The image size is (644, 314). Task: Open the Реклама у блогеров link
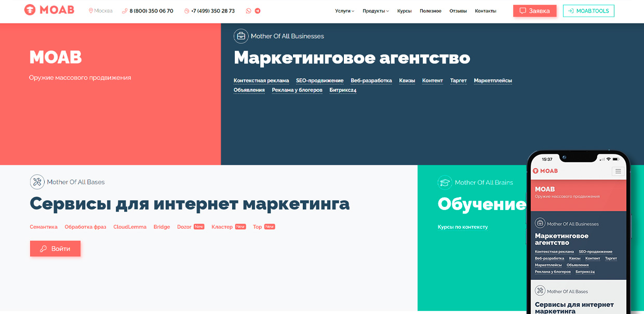(297, 90)
